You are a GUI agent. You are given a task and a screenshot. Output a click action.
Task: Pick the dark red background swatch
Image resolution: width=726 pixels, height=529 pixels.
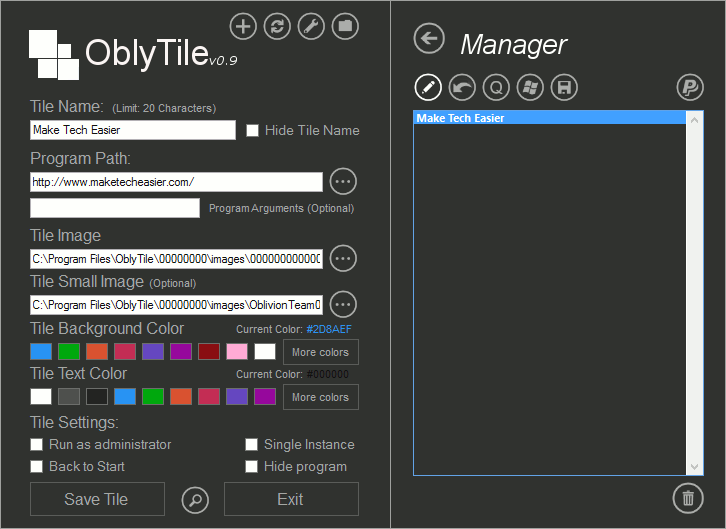pos(209,352)
